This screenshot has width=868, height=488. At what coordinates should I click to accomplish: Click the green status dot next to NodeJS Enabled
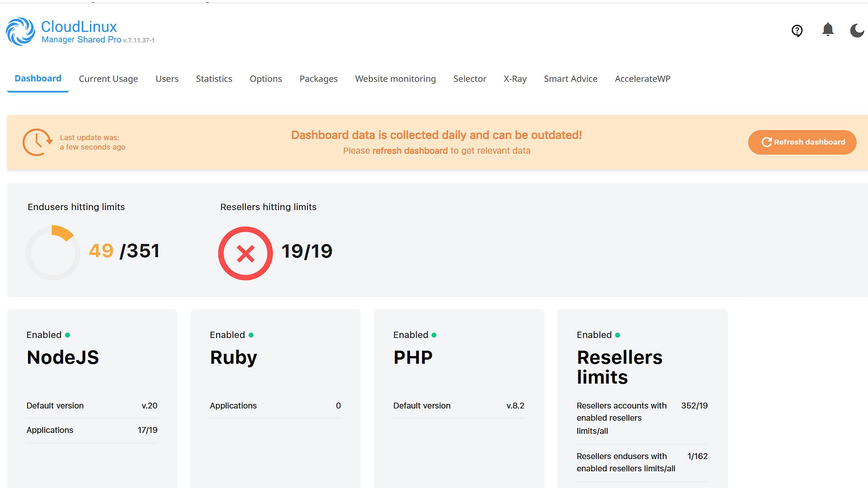click(68, 335)
